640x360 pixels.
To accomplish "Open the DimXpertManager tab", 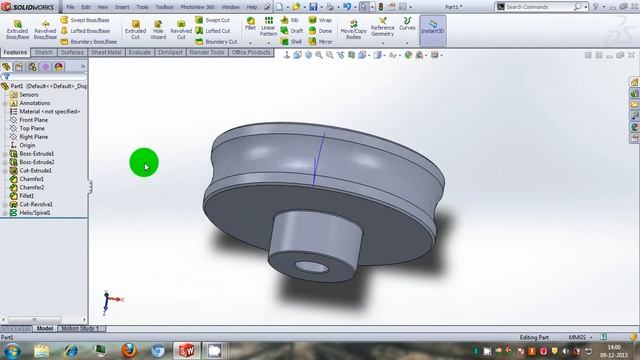I will 45,67.
